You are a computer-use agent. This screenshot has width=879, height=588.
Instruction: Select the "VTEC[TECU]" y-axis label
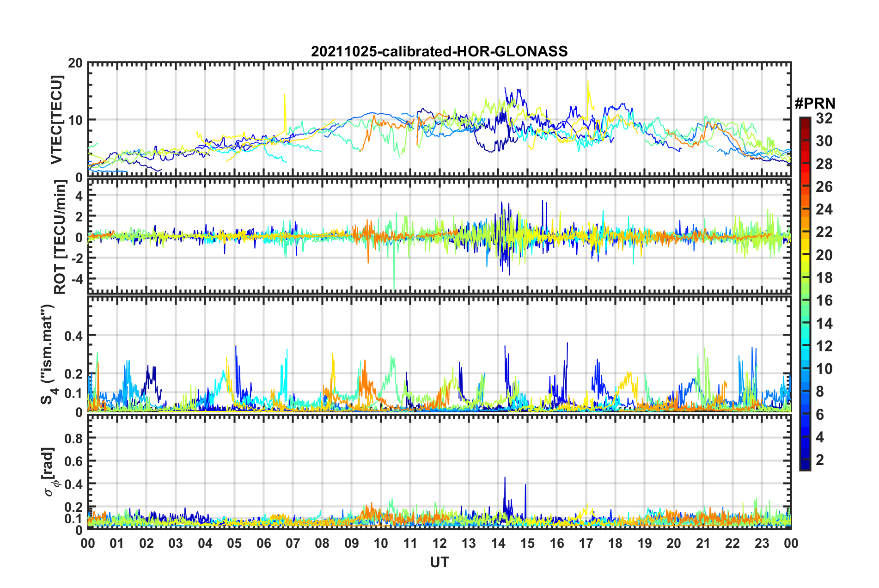tap(56, 120)
